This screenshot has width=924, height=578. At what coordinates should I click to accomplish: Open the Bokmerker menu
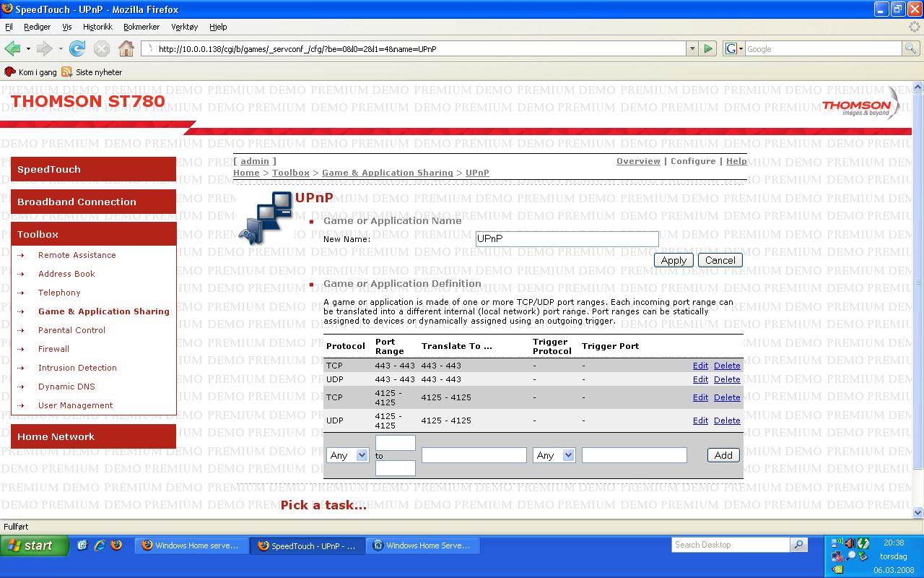coord(141,27)
